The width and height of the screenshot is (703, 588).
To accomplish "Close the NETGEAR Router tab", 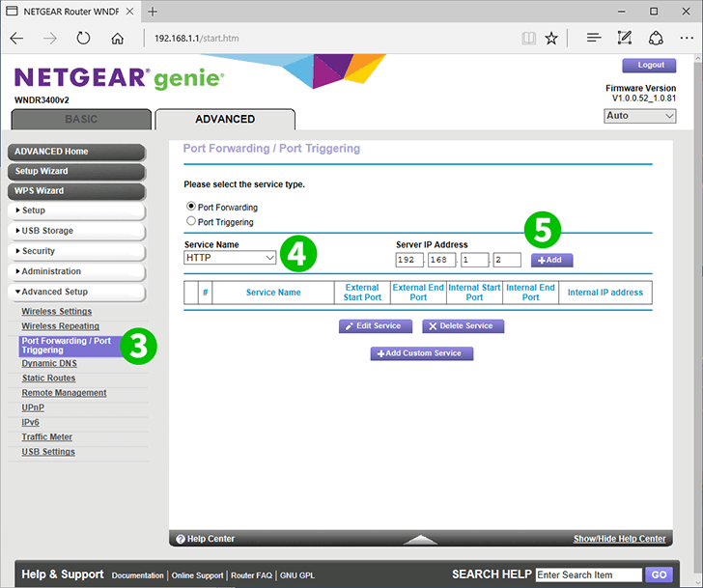I will pyautogui.click(x=129, y=12).
